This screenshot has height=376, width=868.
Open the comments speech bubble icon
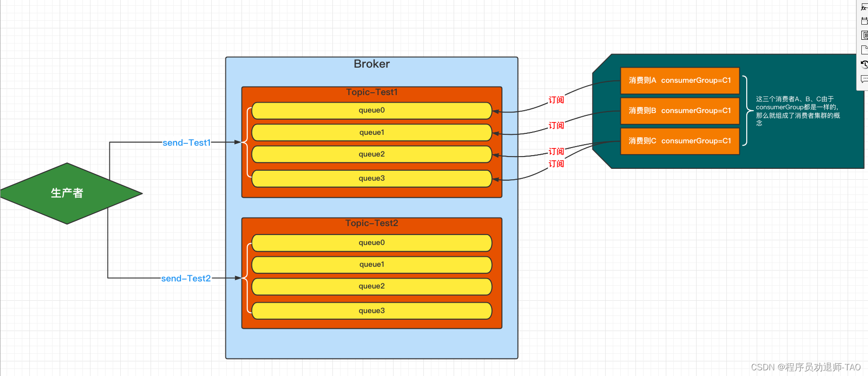point(864,79)
